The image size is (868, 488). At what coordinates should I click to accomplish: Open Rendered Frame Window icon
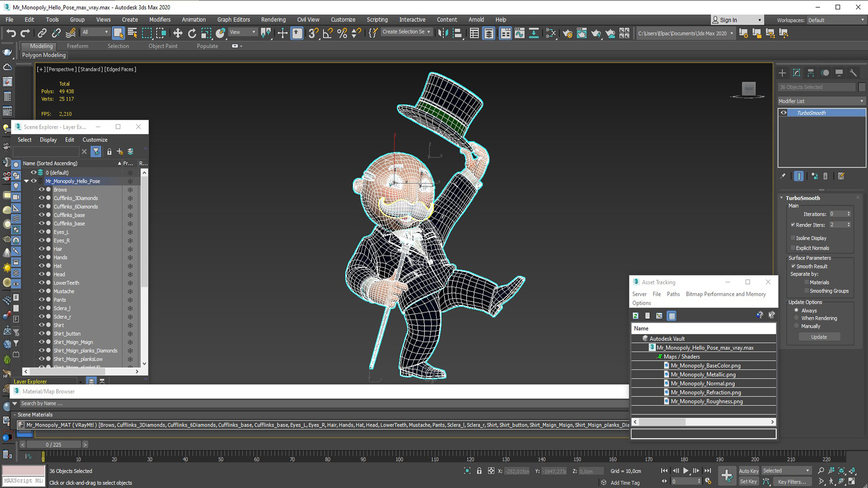(x=582, y=33)
